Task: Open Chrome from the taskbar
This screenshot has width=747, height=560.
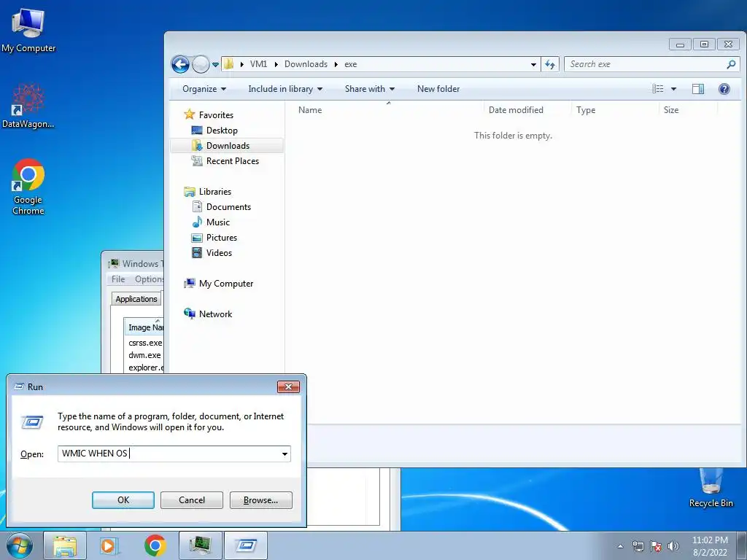Action: (155, 545)
